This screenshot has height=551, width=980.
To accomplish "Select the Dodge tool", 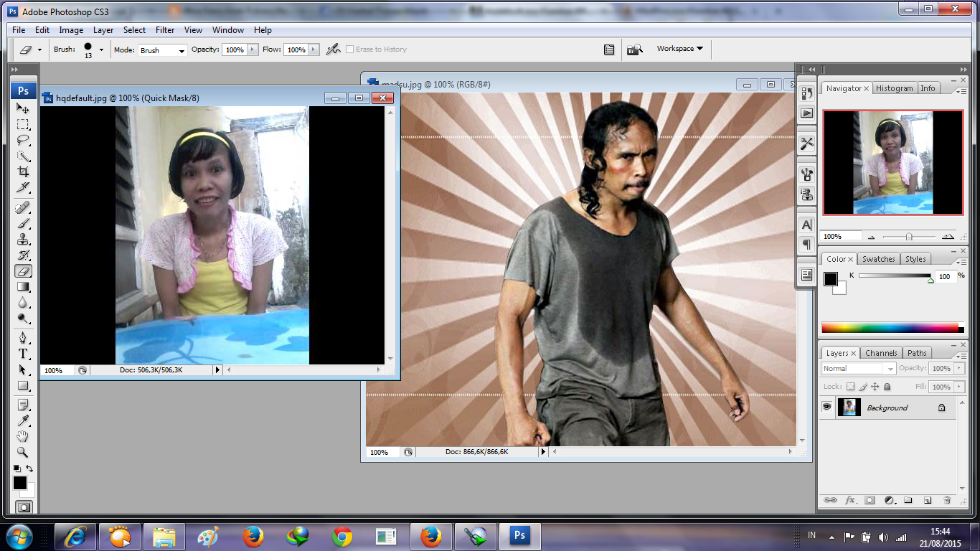I will click(x=23, y=319).
